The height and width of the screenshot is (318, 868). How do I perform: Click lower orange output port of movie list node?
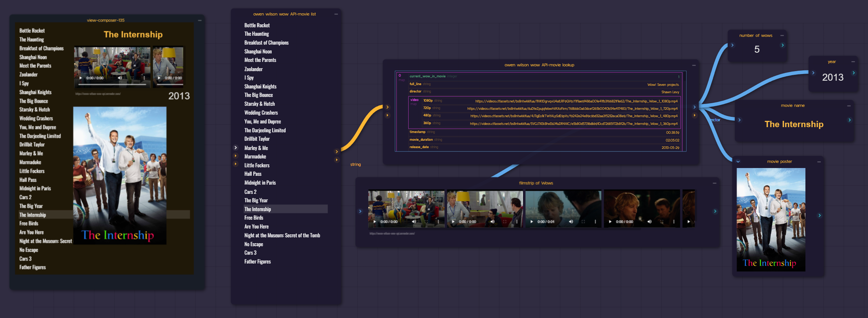coord(336,160)
